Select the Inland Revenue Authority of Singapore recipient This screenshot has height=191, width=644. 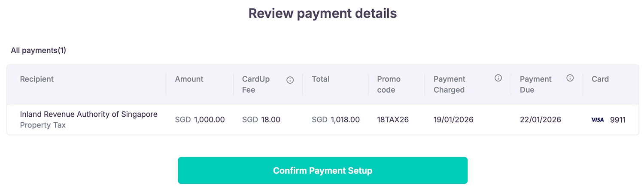[89, 114]
